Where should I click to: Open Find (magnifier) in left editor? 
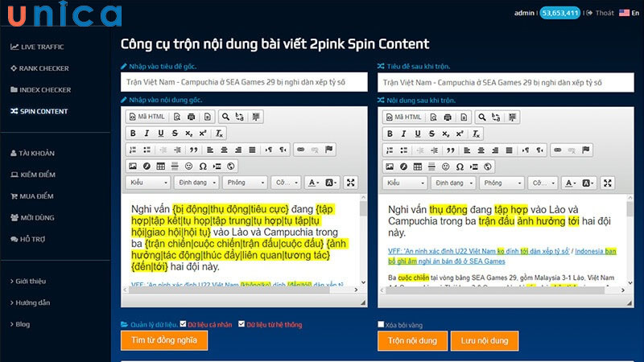[x=225, y=117]
